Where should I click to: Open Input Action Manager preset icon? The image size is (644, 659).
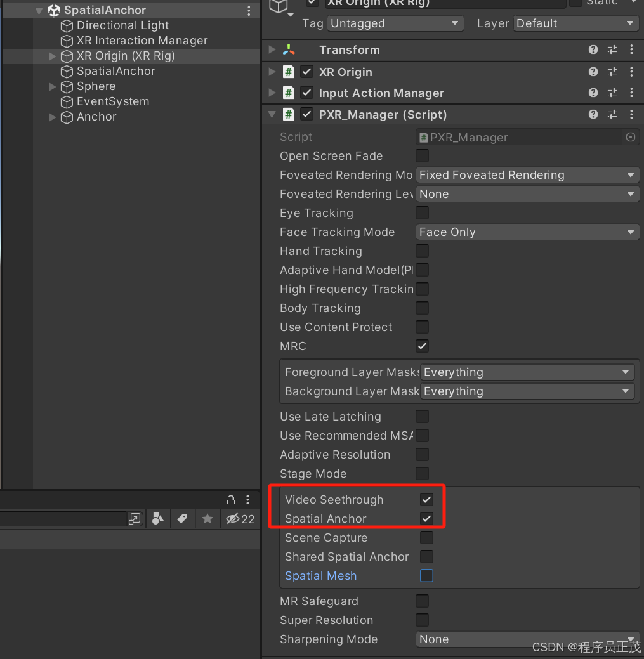612,93
